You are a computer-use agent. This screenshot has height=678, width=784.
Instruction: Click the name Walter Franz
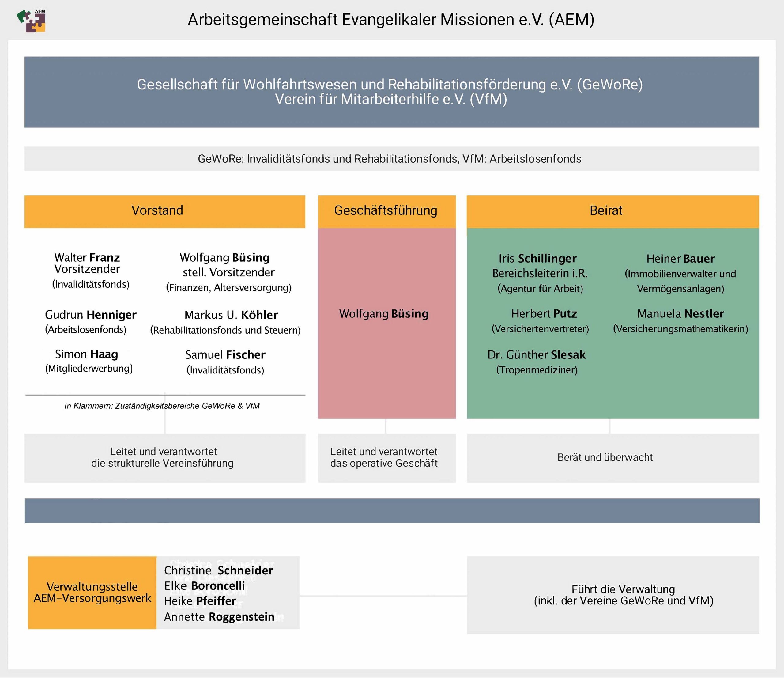point(87,257)
